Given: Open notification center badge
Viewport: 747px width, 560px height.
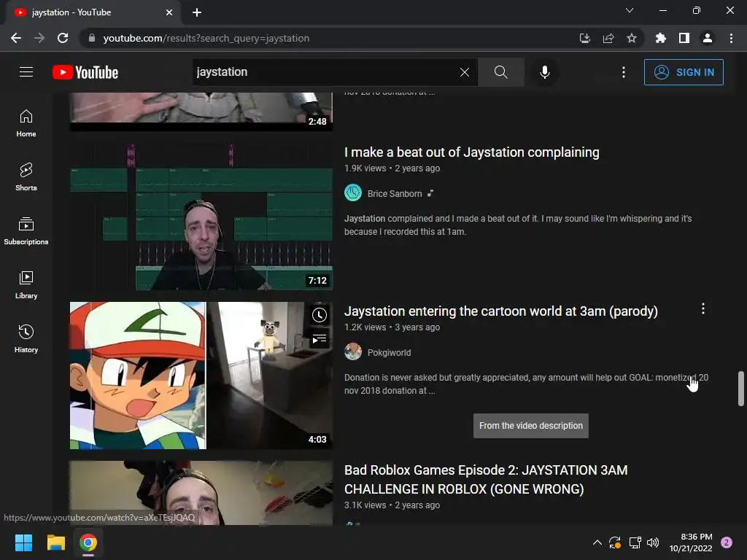Looking at the screenshot, I should pyautogui.click(x=727, y=542).
